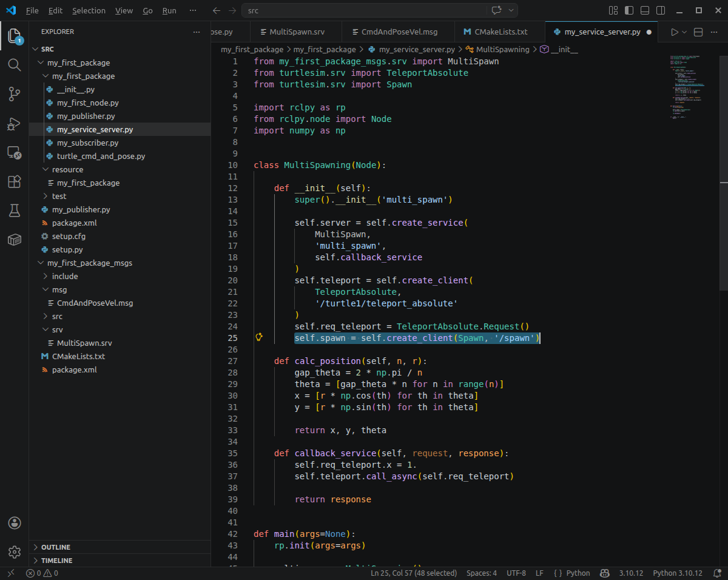Open the Accounts menu icon
Image resolution: width=728 pixels, height=580 pixels.
pos(15,523)
